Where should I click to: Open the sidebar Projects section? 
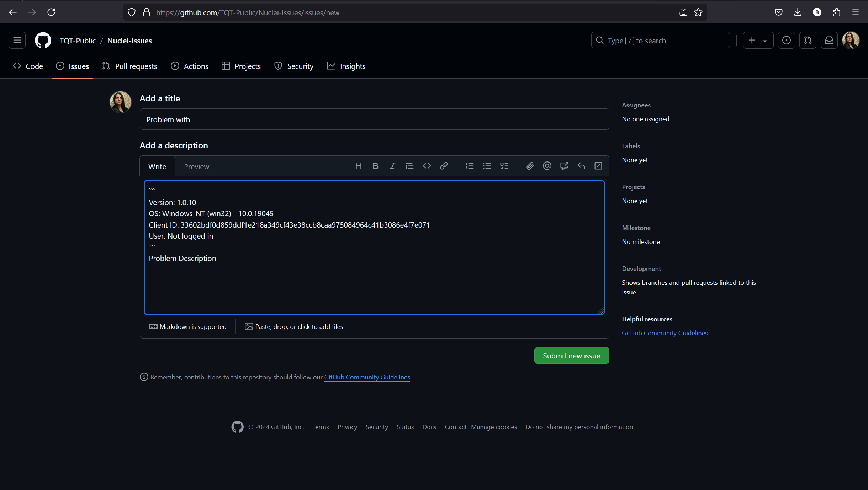tap(633, 187)
